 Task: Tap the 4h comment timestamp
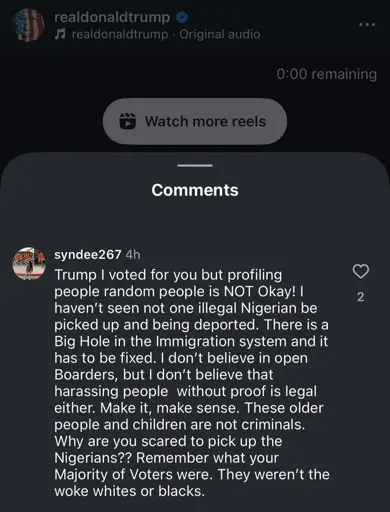coord(133,255)
